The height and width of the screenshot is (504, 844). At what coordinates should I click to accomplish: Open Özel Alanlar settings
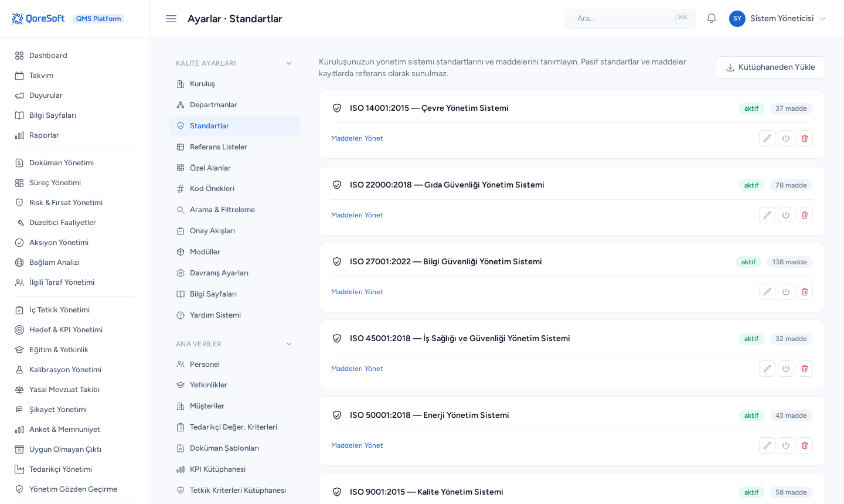[234, 168]
